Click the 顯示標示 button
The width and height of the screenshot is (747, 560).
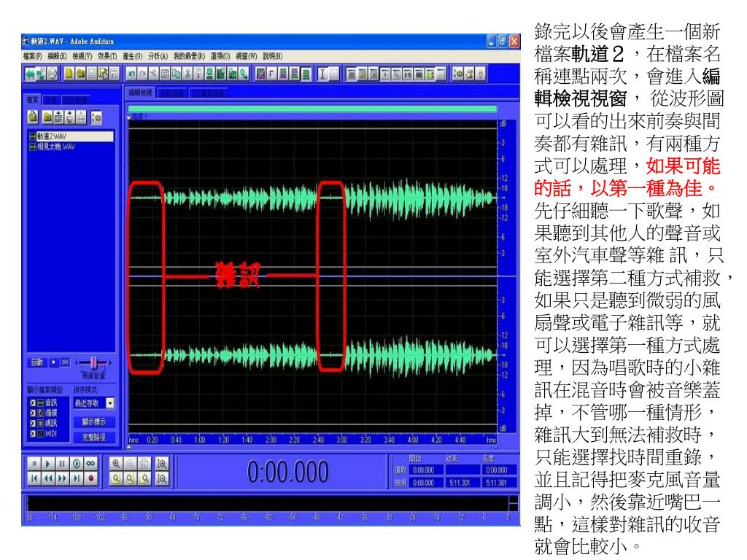[x=94, y=422]
